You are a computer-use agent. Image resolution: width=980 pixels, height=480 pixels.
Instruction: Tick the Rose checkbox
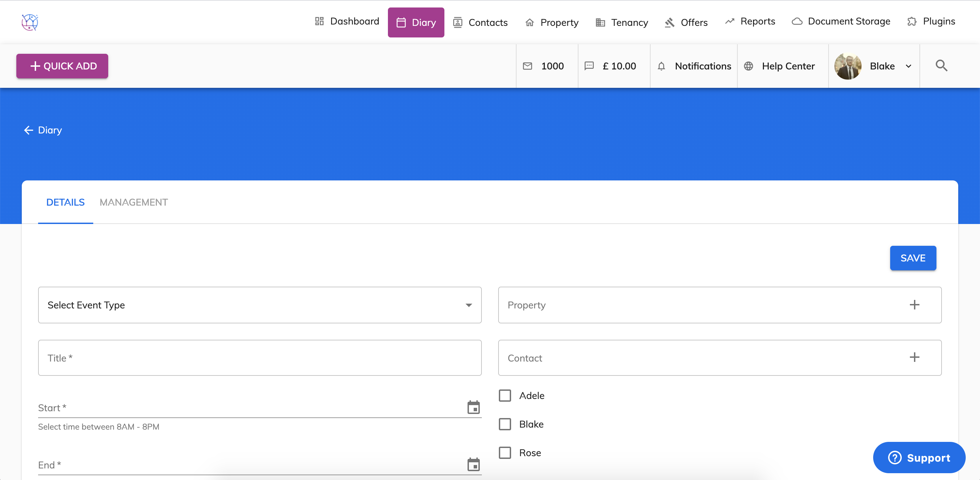pos(505,452)
